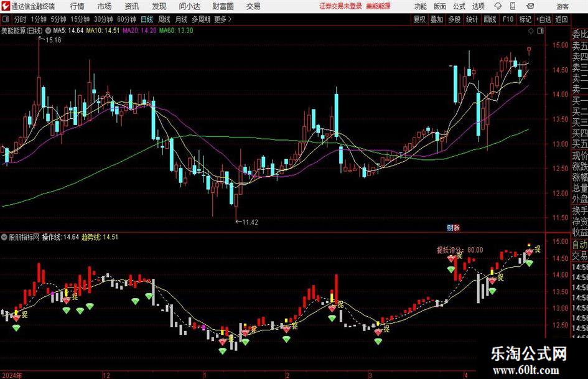Click the MA20: 14.20 label
The image size is (588, 379).
click(x=139, y=30)
